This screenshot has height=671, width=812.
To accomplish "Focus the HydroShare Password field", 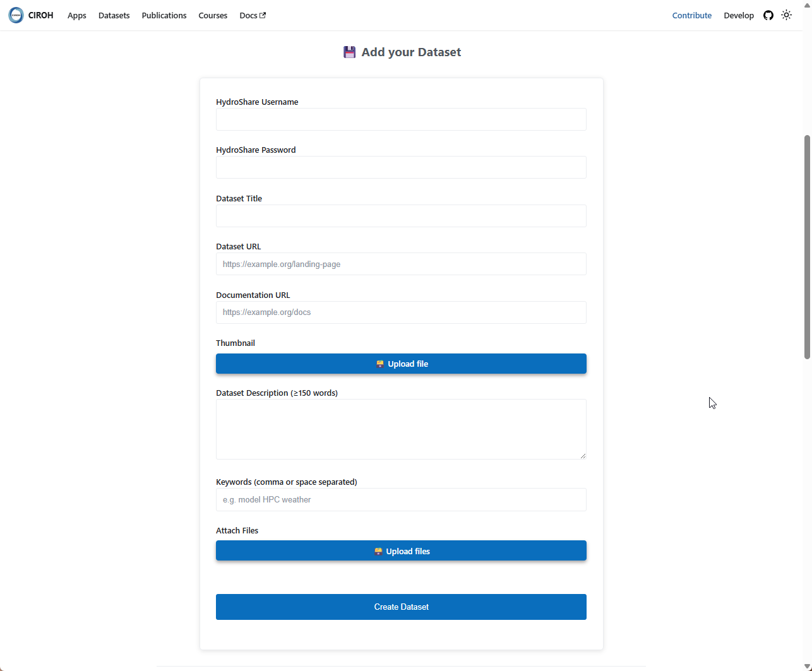I will (x=401, y=167).
